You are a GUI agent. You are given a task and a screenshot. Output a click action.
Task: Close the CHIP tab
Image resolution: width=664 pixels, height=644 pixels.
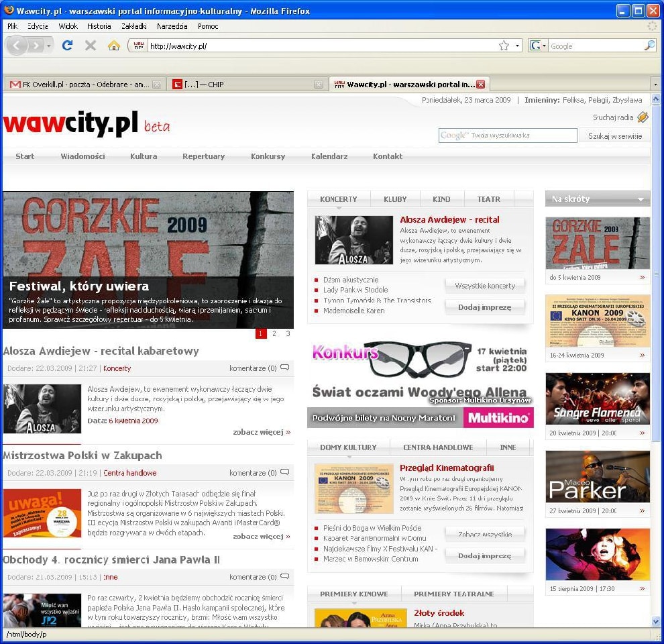pos(319,85)
